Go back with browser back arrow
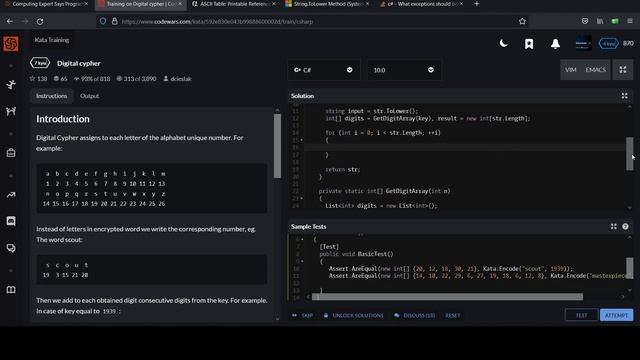 click(x=10, y=21)
